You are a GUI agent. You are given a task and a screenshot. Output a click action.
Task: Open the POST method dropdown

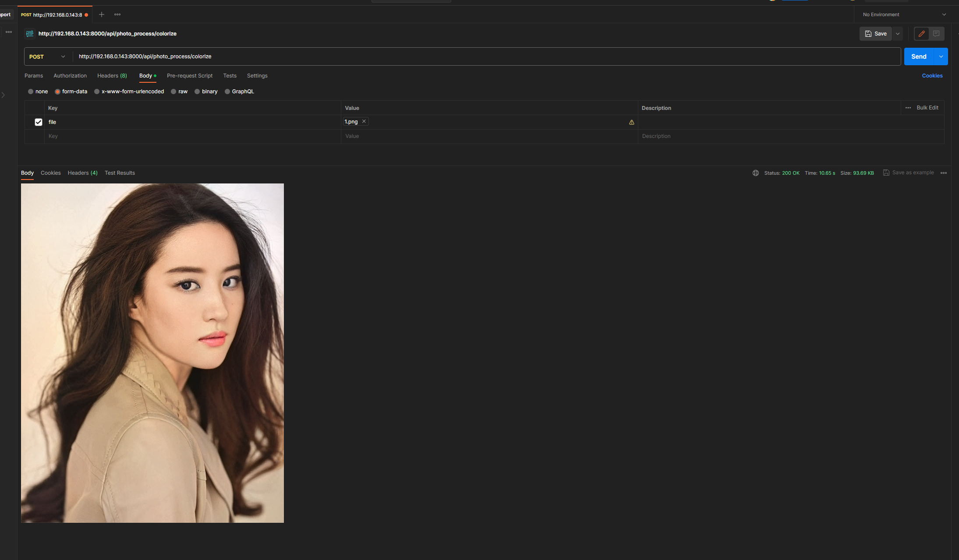click(47, 56)
